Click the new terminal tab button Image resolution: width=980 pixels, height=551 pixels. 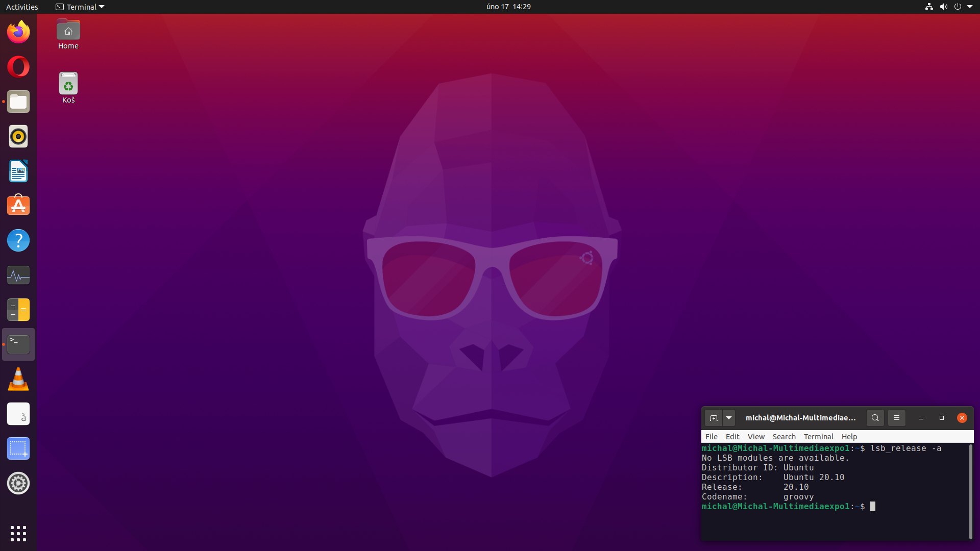(x=714, y=418)
